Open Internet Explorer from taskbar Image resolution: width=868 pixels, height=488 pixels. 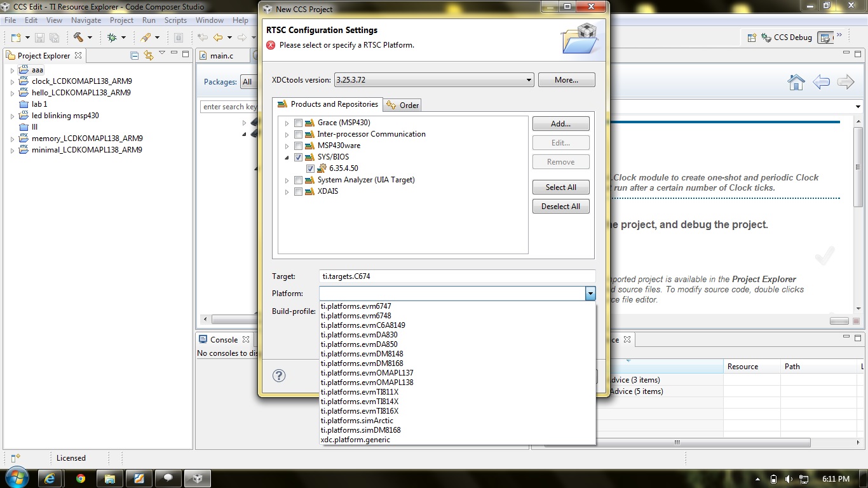coord(50,478)
